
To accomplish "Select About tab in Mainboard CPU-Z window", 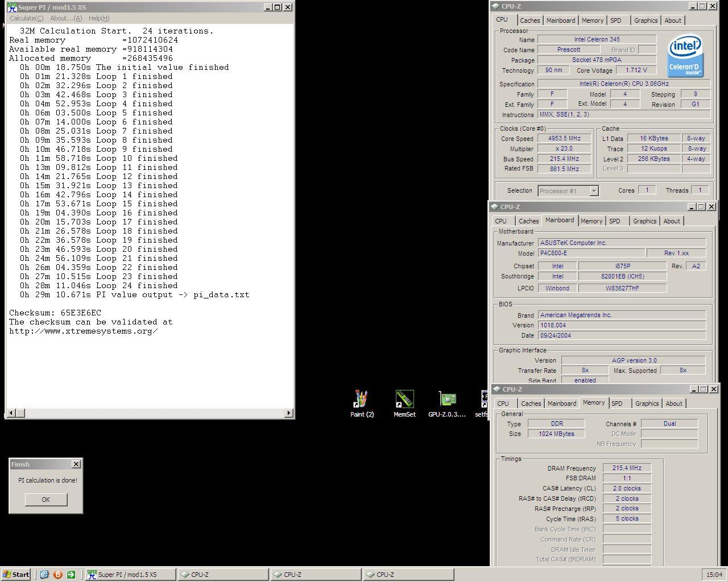I will pyautogui.click(x=672, y=221).
